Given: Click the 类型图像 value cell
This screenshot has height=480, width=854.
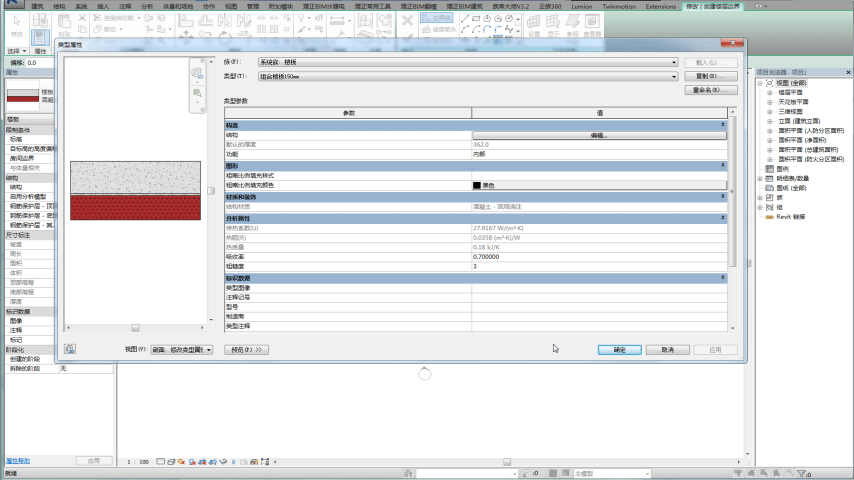Looking at the screenshot, I should (x=599, y=288).
